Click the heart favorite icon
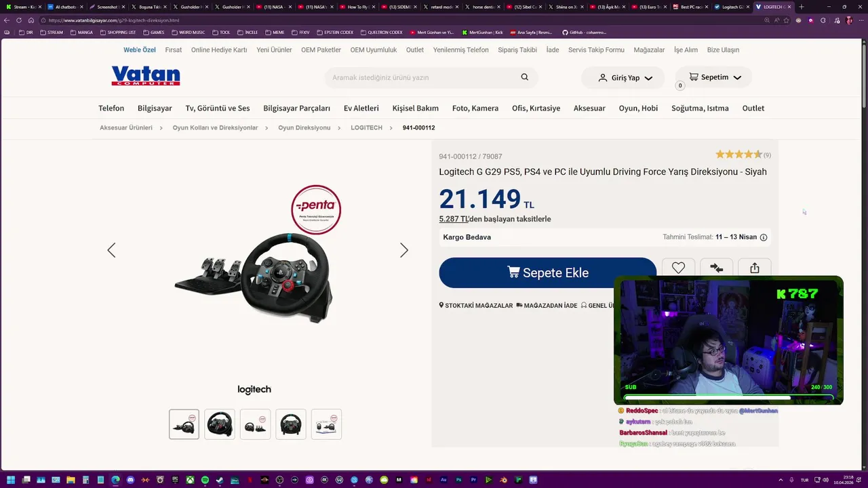Screen dimensions: 868x488 coord(678,268)
